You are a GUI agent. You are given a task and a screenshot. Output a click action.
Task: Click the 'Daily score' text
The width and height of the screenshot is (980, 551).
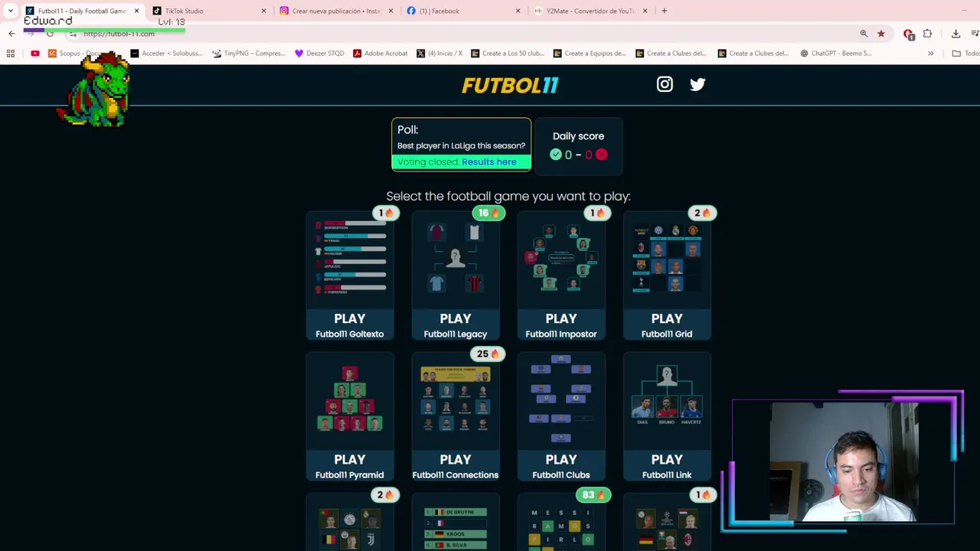[578, 136]
